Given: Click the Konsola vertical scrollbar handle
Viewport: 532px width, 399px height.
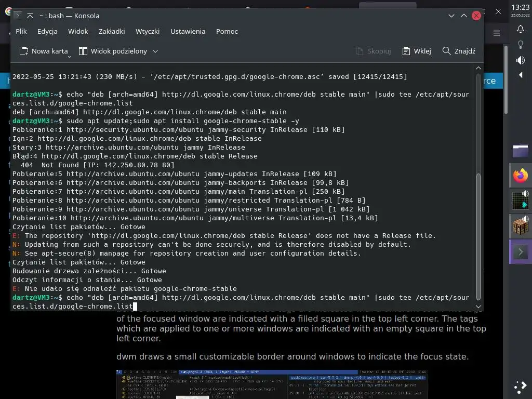Looking at the screenshot, I should point(478,237).
